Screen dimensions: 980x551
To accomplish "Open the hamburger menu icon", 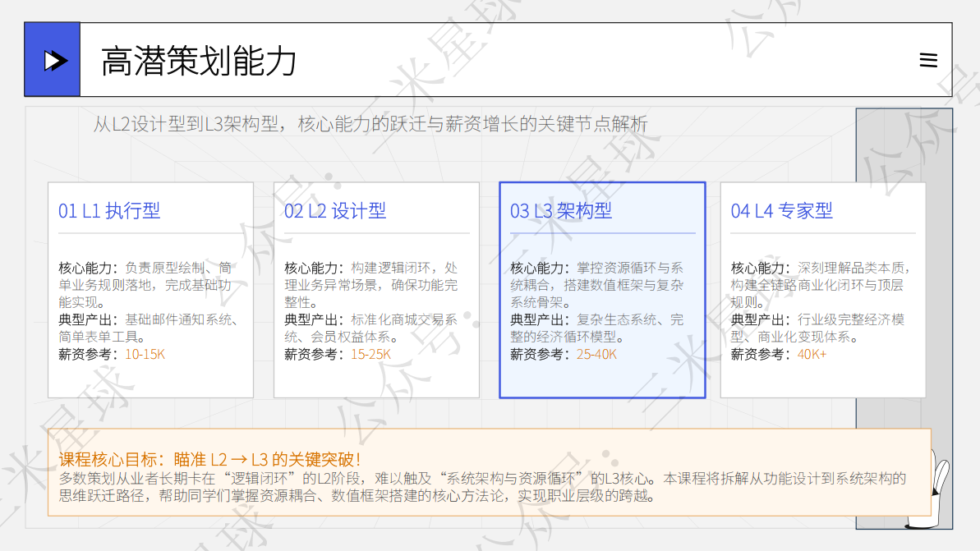I will point(928,60).
